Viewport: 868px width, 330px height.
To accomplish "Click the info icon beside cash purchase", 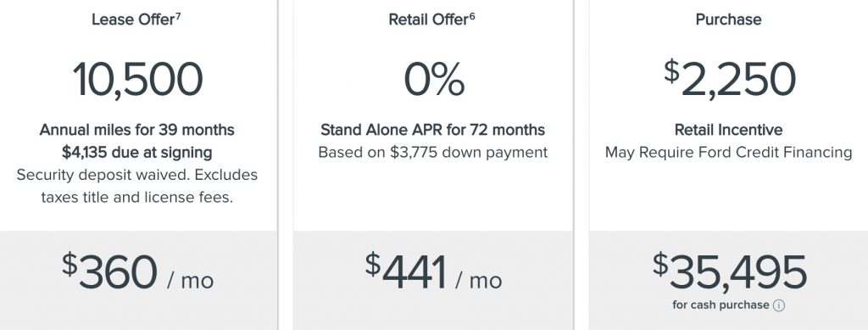I will pyautogui.click(x=779, y=305).
